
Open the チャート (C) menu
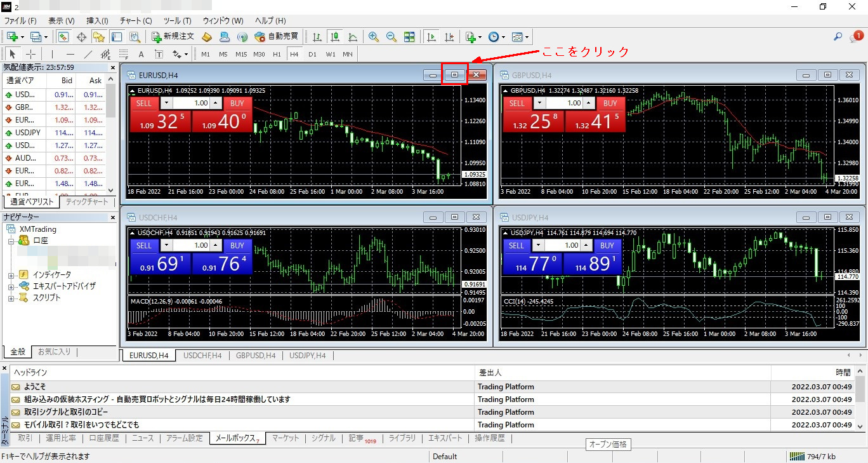(x=136, y=21)
